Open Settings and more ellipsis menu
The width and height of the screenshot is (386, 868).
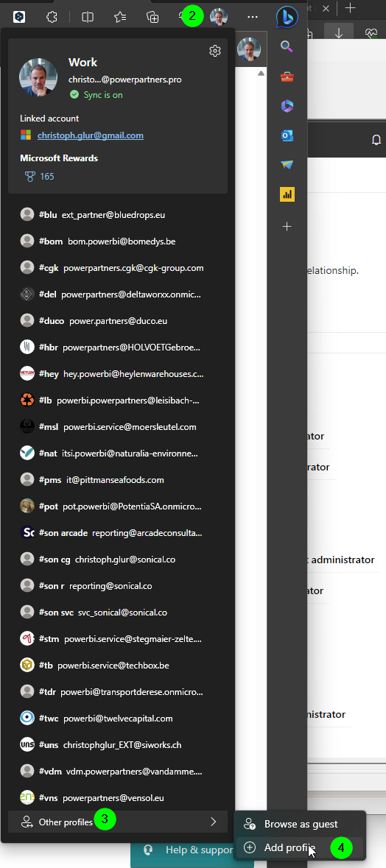pos(253,17)
